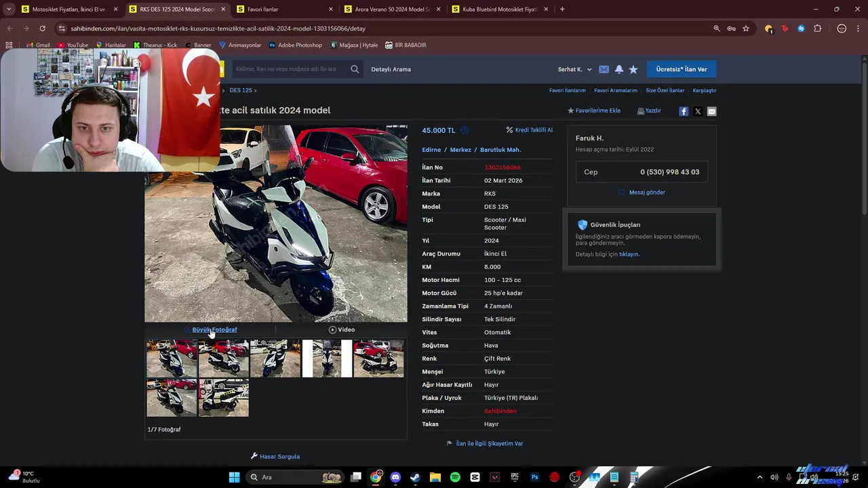Switch to Kuba Bluebird Motosiklet tab
The width and height of the screenshot is (868, 488).
pyautogui.click(x=499, y=9)
